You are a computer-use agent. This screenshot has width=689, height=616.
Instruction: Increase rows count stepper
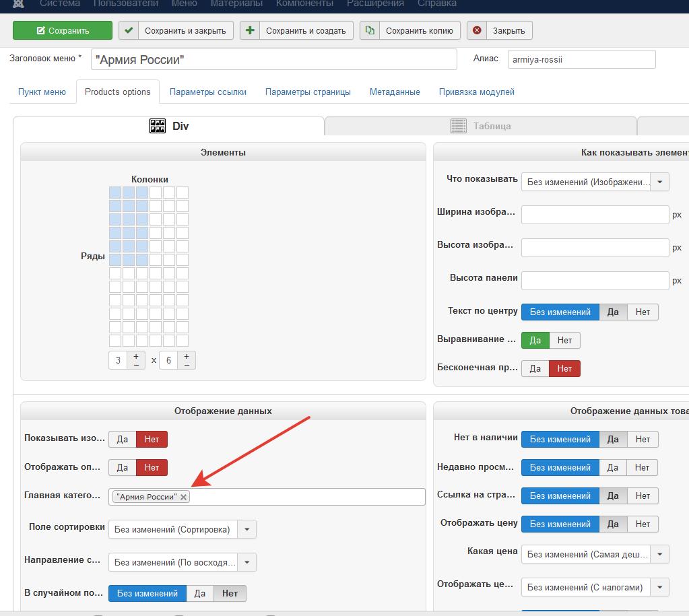pos(187,356)
